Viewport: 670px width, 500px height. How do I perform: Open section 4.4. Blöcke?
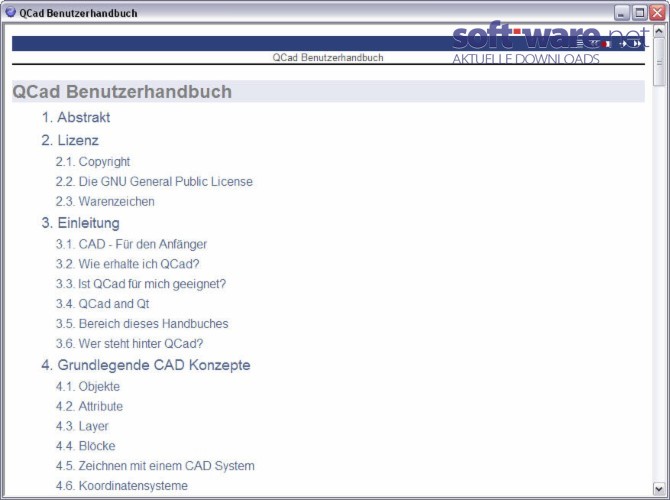click(x=85, y=446)
